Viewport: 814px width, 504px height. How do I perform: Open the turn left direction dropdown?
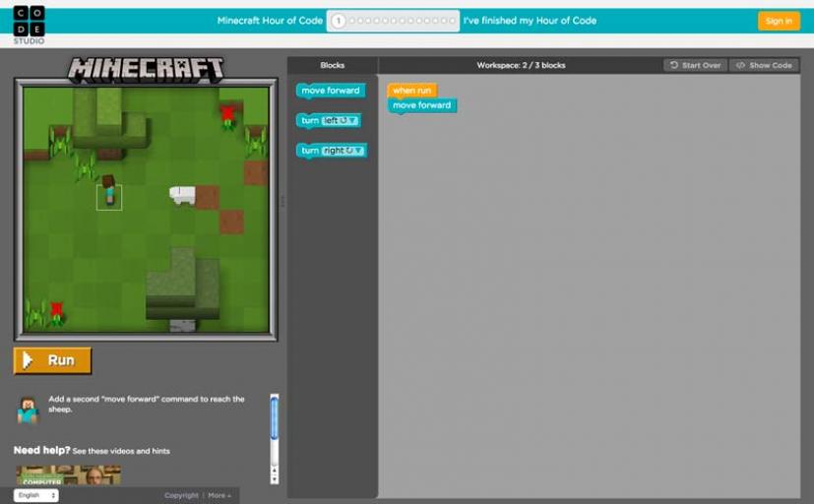coord(340,121)
